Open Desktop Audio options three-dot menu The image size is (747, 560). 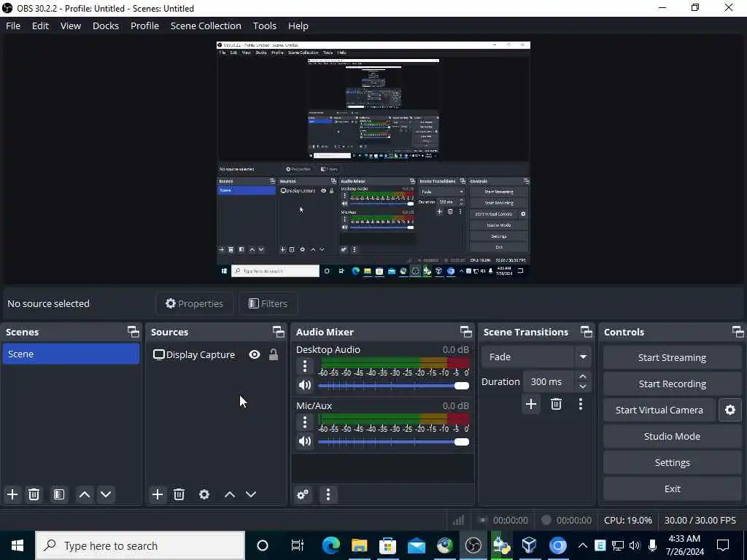tap(305, 366)
